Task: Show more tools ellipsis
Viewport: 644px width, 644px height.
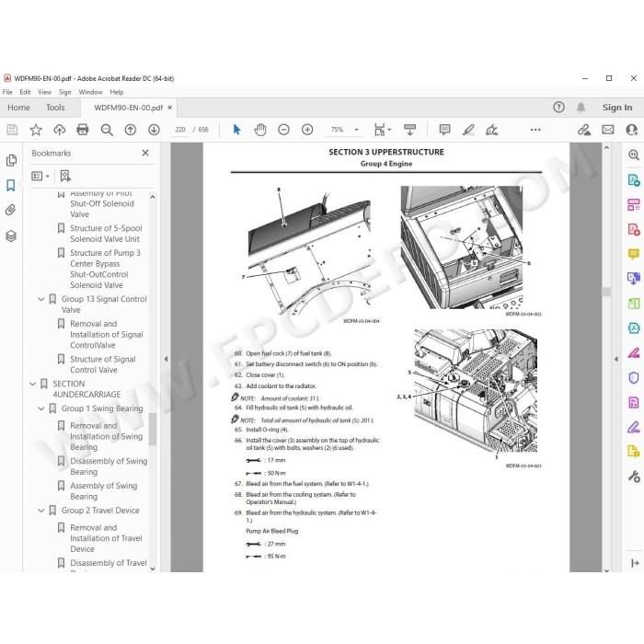Action: click(535, 130)
